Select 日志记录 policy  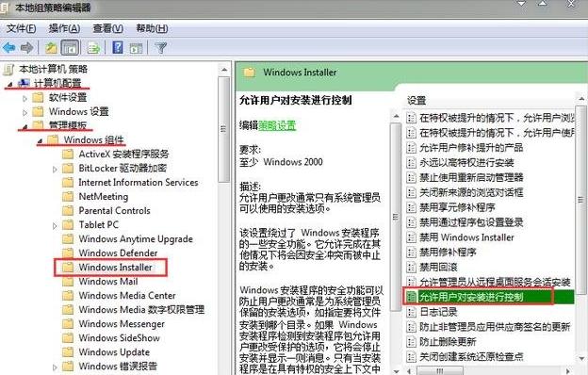[438, 312]
